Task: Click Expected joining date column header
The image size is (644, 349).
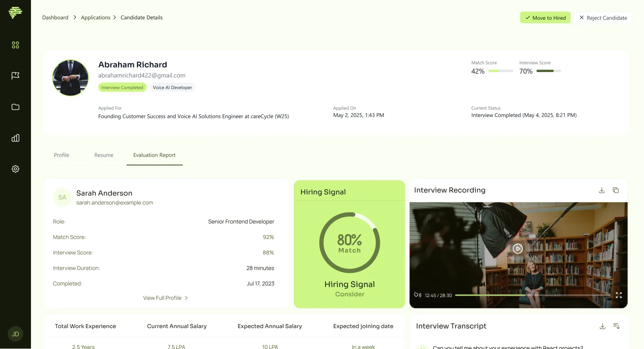Action: (363, 326)
